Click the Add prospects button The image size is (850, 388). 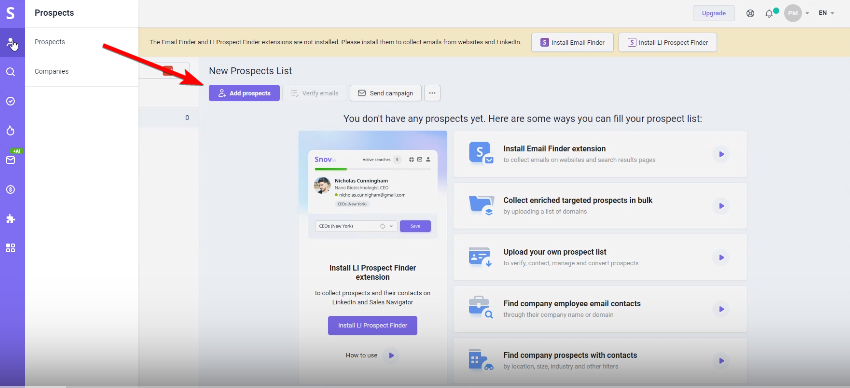pyautogui.click(x=244, y=93)
